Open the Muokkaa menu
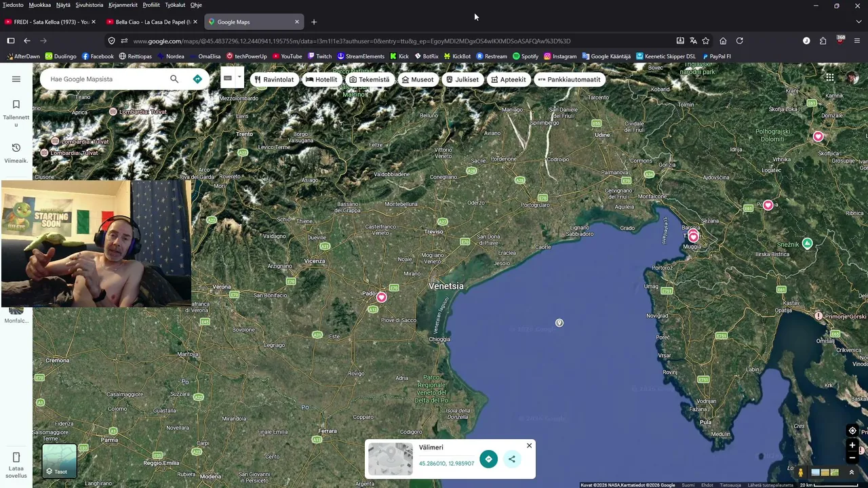 coord(40,5)
